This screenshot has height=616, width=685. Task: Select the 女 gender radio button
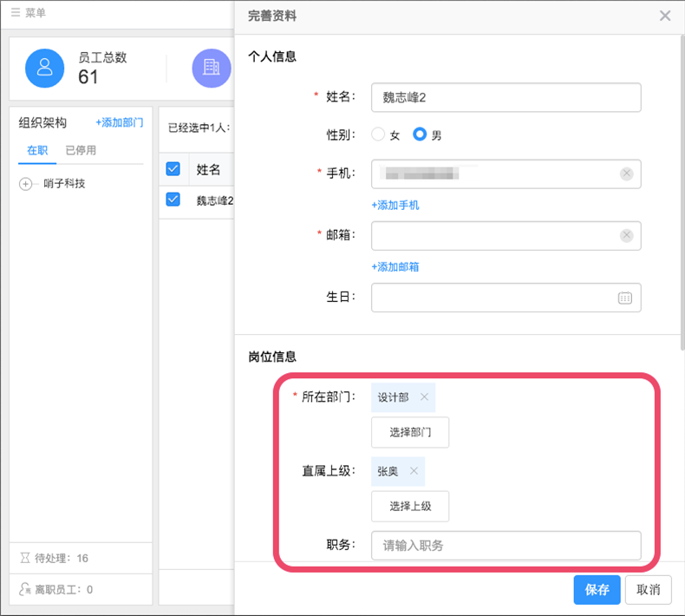tap(378, 134)
